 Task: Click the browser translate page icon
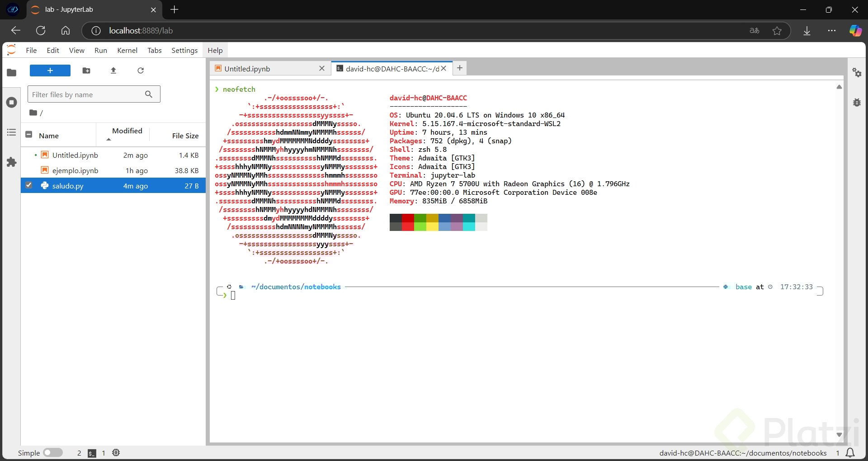click(755, 31)
